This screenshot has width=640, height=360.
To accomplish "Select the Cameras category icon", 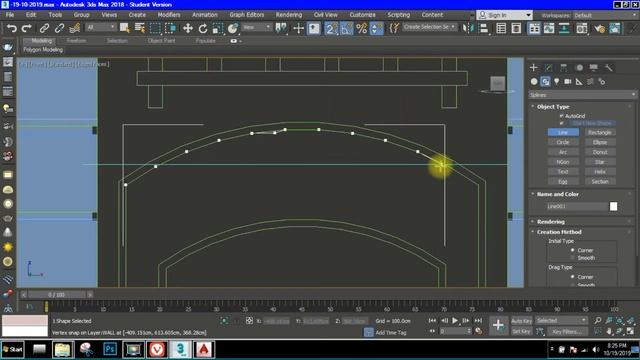I will [568, 82].
